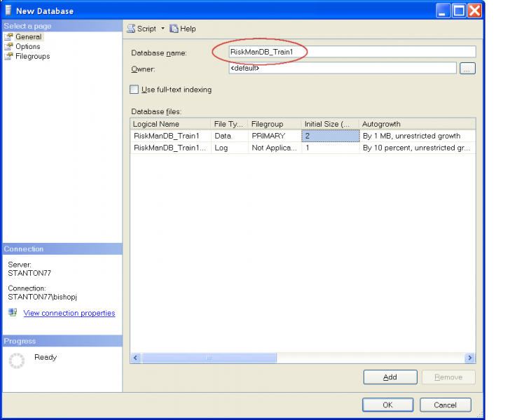Click the horizontal scrollbar thumb
The width and height of the screenshot is (517, 420).
(209, 358)
